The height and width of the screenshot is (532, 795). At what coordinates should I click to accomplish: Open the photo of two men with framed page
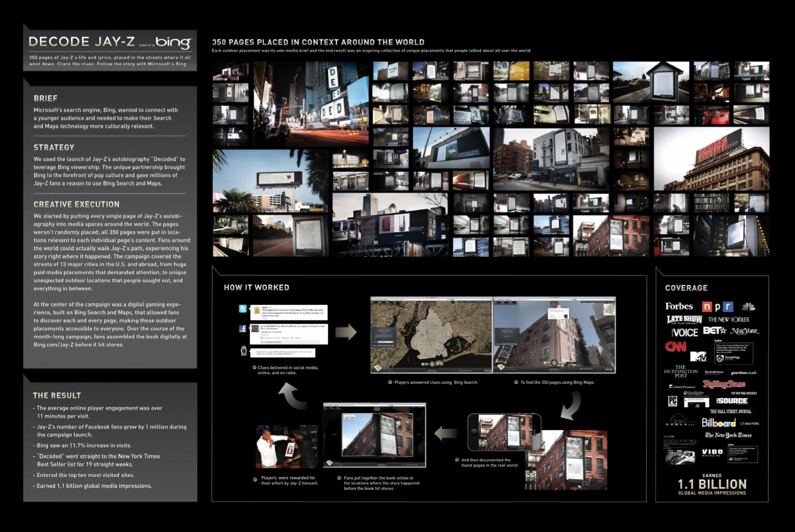[x=287, y=447]
